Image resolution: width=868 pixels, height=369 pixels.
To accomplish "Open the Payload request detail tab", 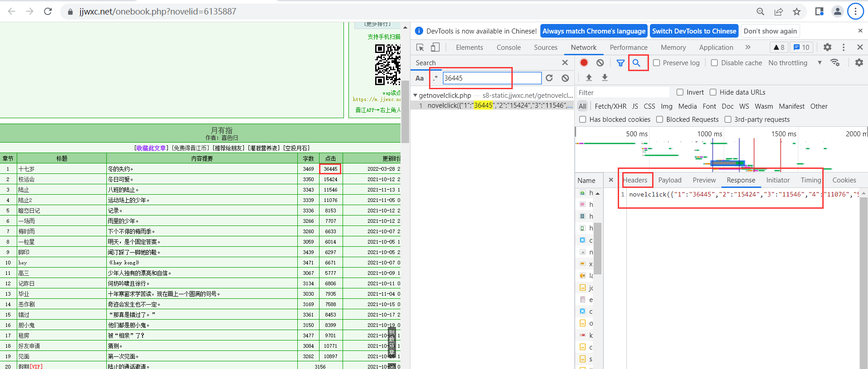I will click(670, 180).
